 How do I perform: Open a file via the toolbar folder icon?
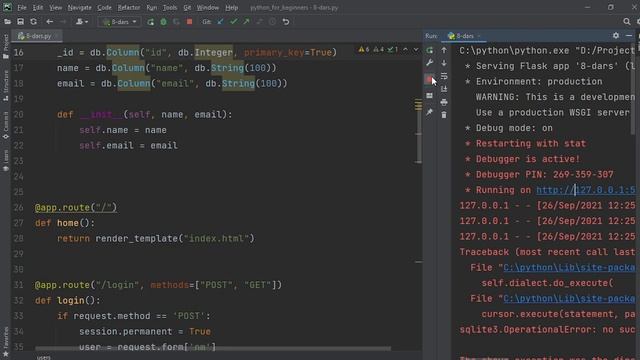click(x=7, y=22)
